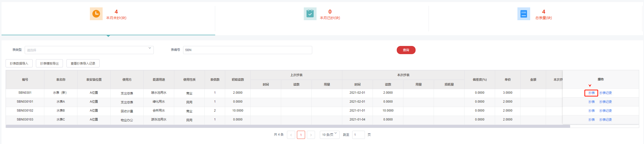644x144 pixels.
Task: Click the red 查询 button
Action: pos(406,50)
